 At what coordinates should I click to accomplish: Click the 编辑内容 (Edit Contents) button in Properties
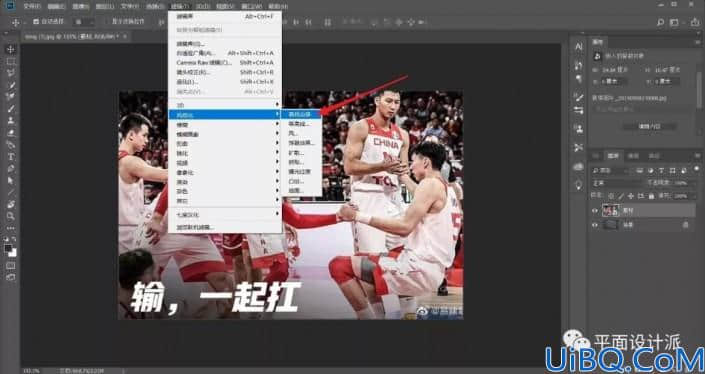(x=649, y=127)
